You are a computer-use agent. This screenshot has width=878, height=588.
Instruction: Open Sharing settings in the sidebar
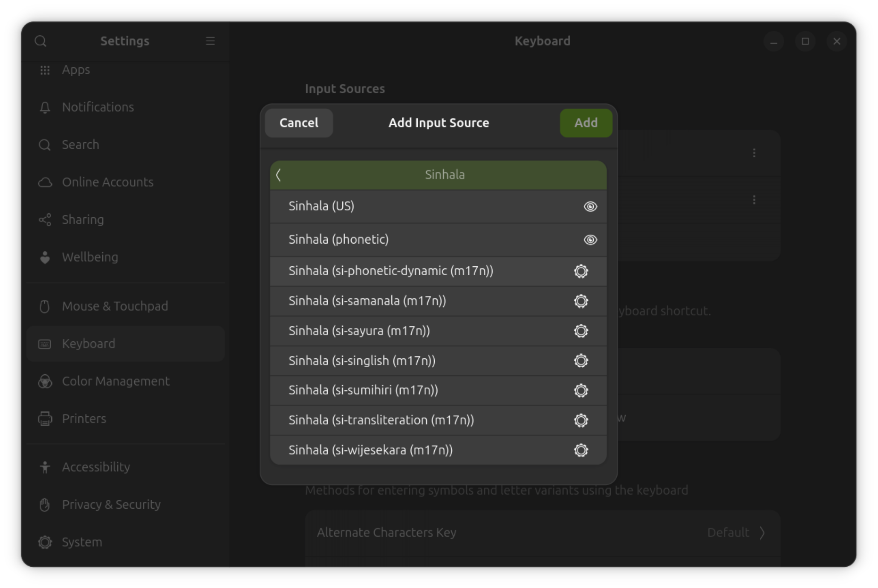(125, 219)
